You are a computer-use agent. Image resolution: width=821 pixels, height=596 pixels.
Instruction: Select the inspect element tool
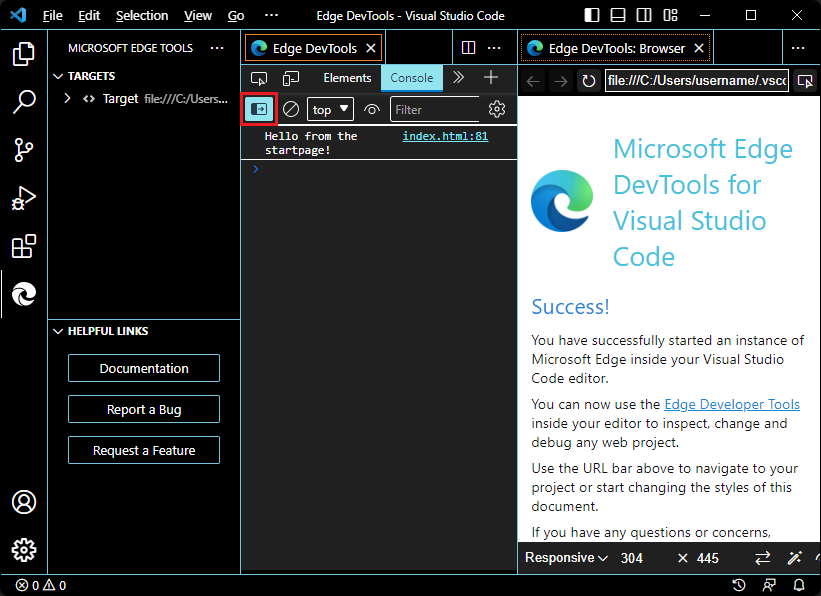coord(259,77)
